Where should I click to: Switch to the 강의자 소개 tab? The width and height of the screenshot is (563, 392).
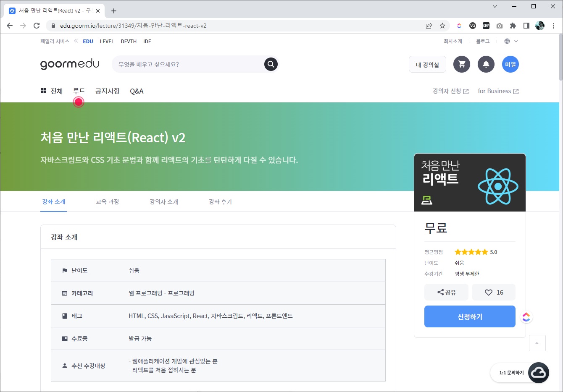click(164, 202)
